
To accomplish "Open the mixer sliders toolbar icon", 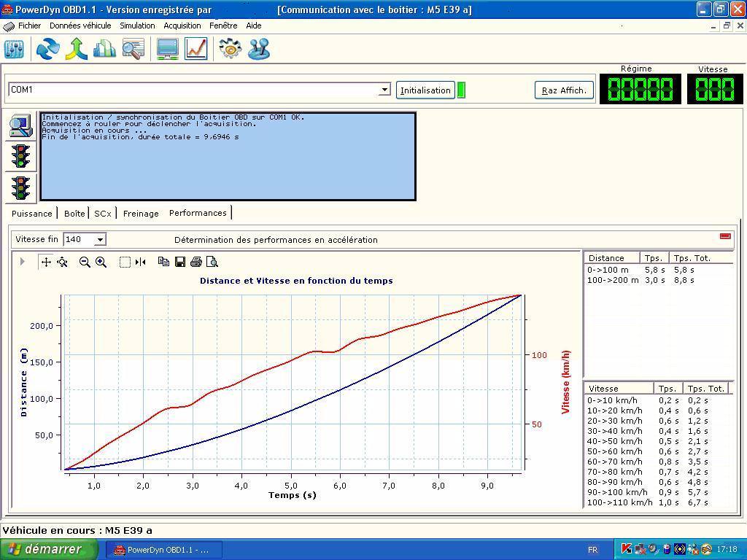I will (15, 49).
